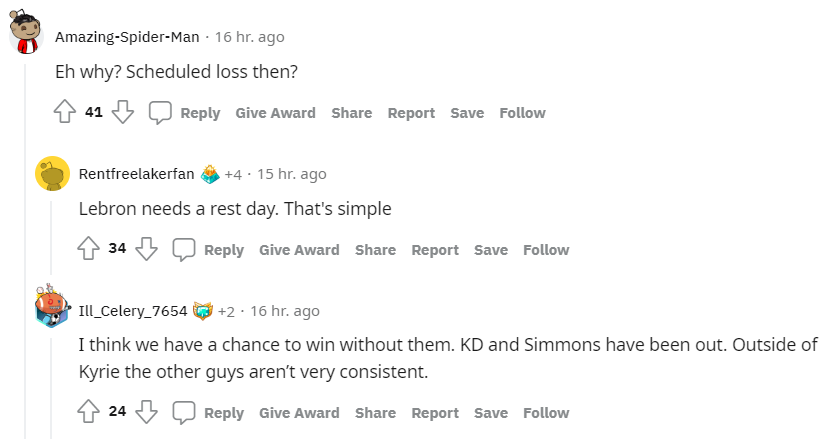Give Award to Rentfreelakerfan's comment
Screen dimensions: 835x439
point(299,250)
